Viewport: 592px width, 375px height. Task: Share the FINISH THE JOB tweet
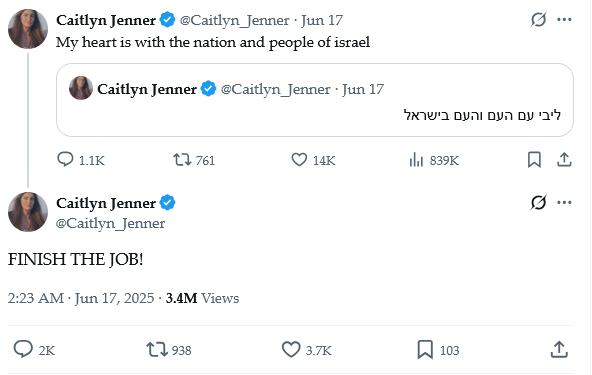(559, 349)
